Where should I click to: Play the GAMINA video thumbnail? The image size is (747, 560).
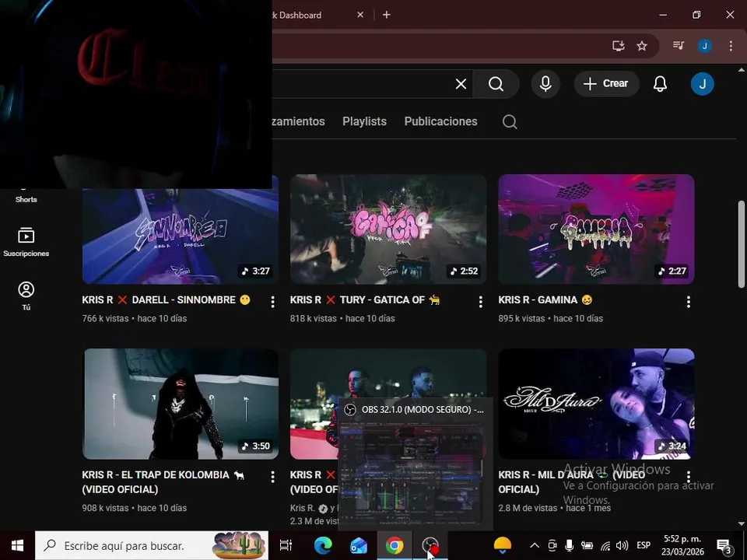point(596,229)
